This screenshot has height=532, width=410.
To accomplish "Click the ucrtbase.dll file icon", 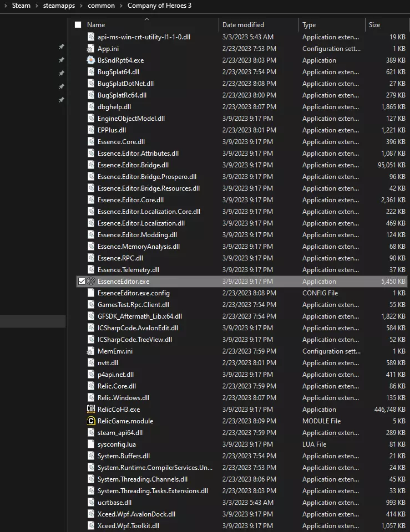I will (x=90, y=503).
